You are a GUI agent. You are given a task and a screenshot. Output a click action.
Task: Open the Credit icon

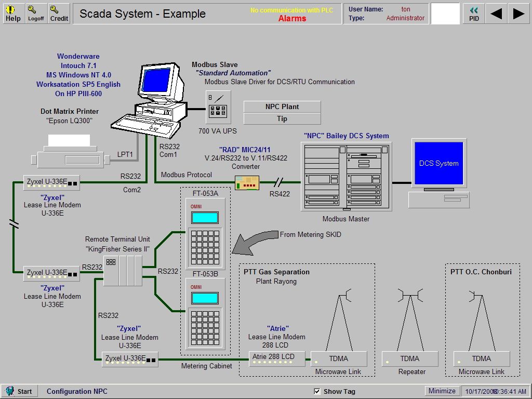[58, 12]
